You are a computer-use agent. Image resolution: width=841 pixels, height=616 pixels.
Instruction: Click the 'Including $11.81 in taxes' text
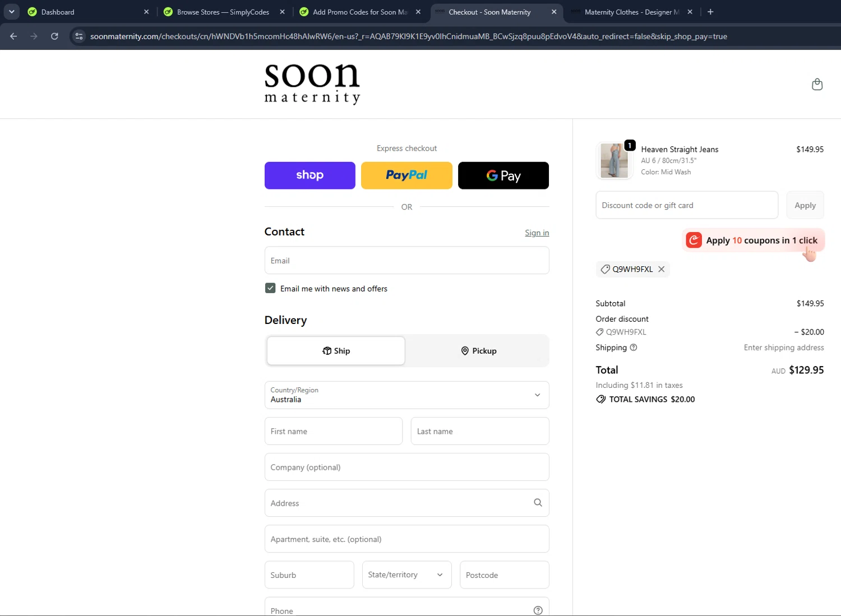(x=639, y=385)
